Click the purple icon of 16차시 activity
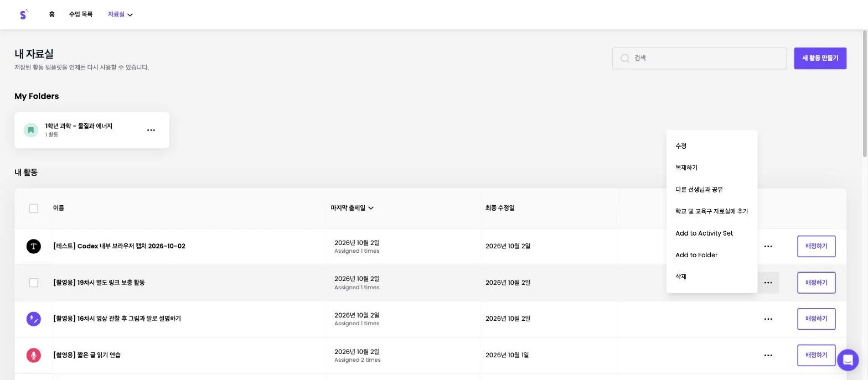Viewport: 868px width, 380px height. pos(34,319)
